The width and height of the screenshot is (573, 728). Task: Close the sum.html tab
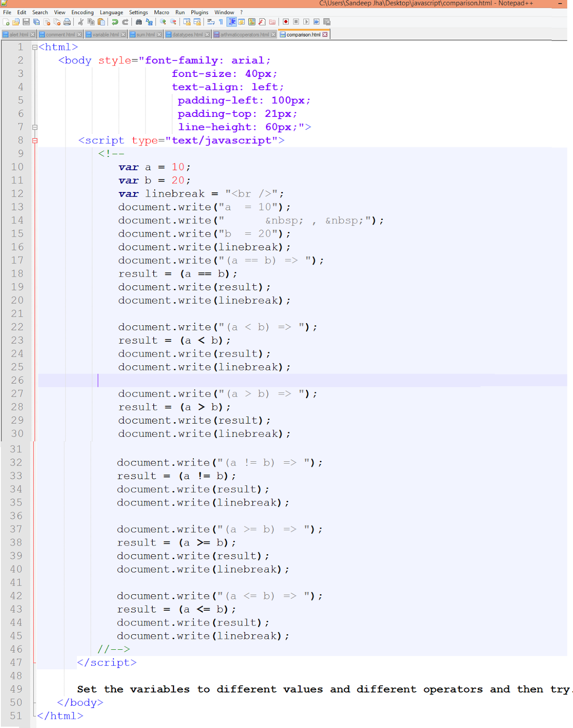click(159, 35)
